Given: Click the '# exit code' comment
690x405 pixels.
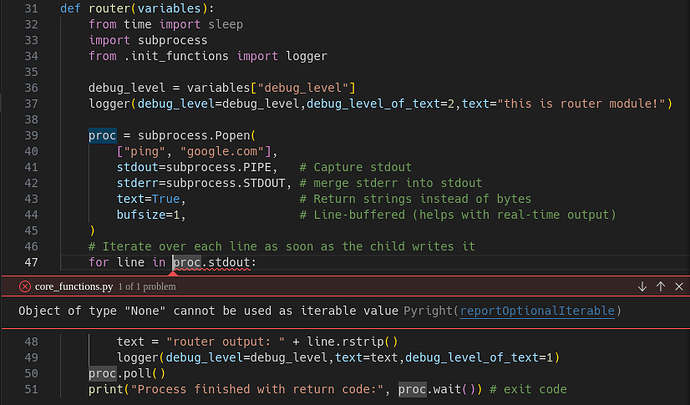Looking at the screenshot, I should [528, 389].
